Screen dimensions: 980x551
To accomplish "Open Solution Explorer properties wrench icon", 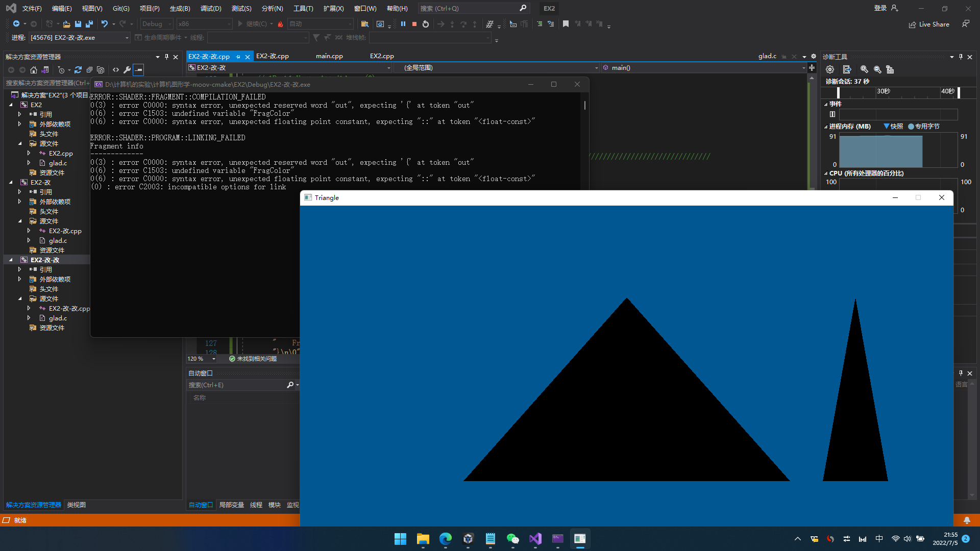I will pyautogui.click(x=127, y=70).
